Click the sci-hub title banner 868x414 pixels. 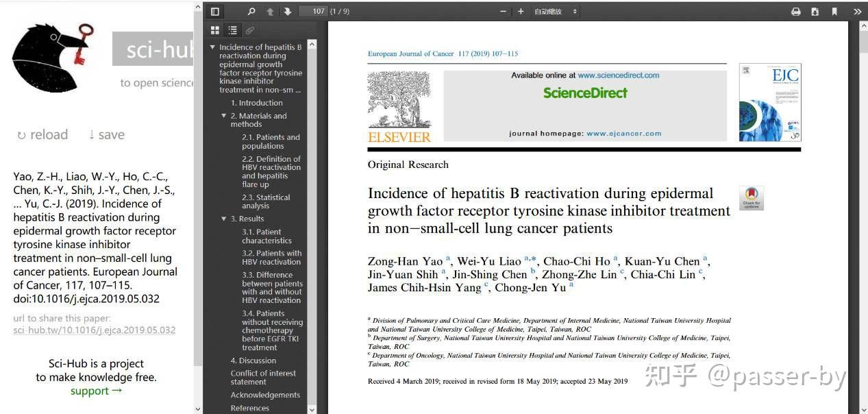[x=153, y=49]
